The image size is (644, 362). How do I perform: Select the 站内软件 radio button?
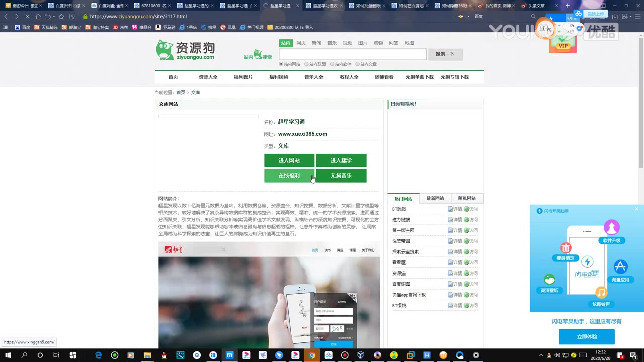point(332,64)
